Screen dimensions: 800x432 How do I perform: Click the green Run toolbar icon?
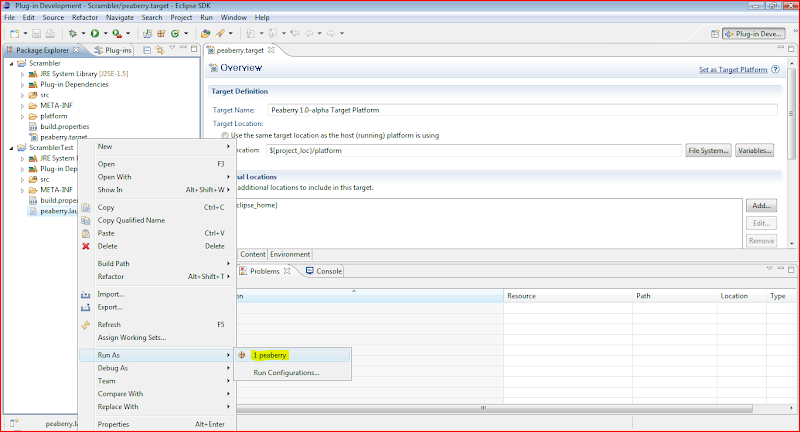click(x=95, y=34)
